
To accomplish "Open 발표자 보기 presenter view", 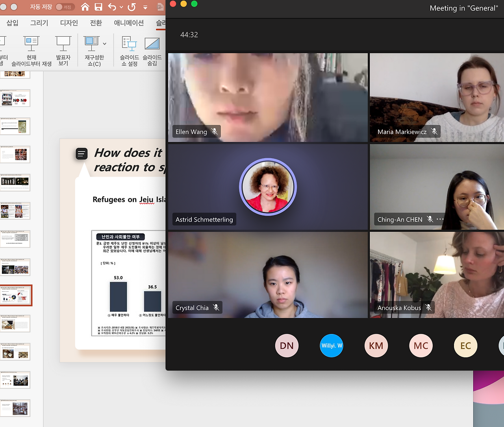I will 63,51.
